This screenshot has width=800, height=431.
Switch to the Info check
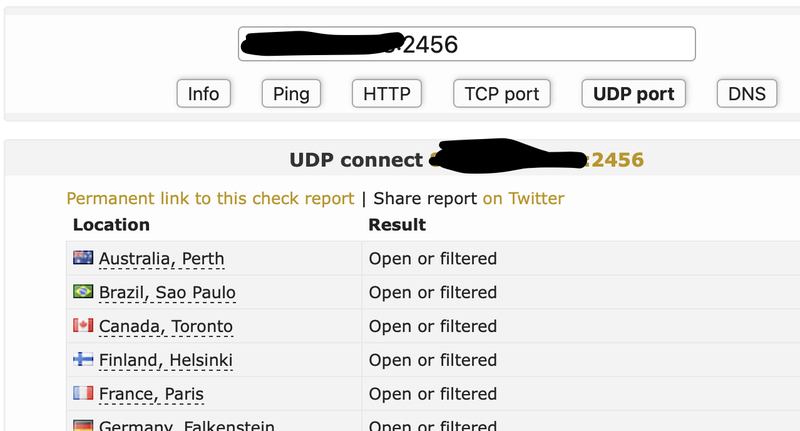pyautogui.click(x=203, y=94)
